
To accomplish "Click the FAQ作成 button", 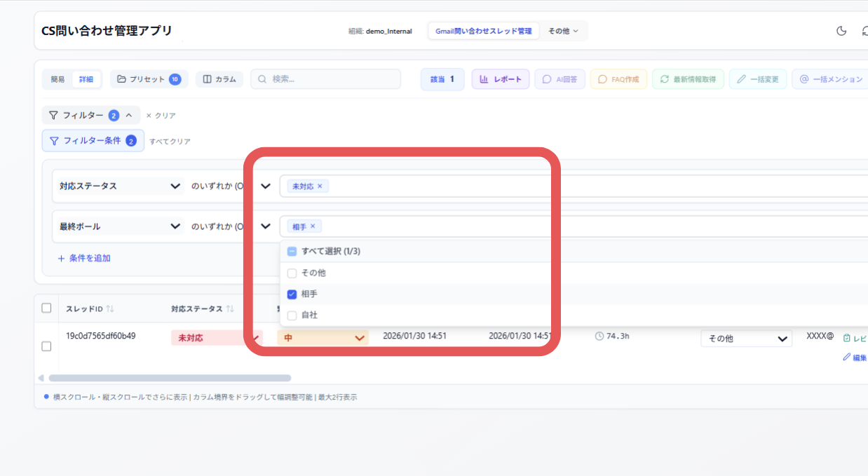I will point(618,79).
